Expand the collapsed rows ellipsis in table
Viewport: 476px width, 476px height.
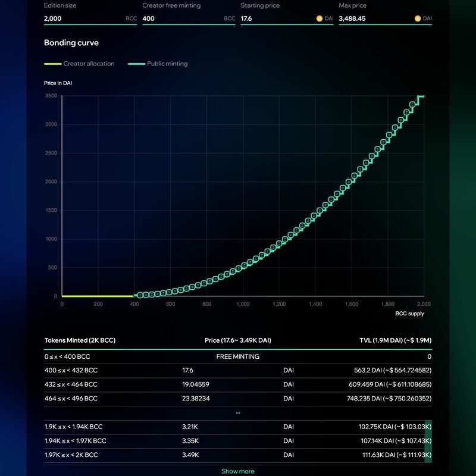click(238, 412)
